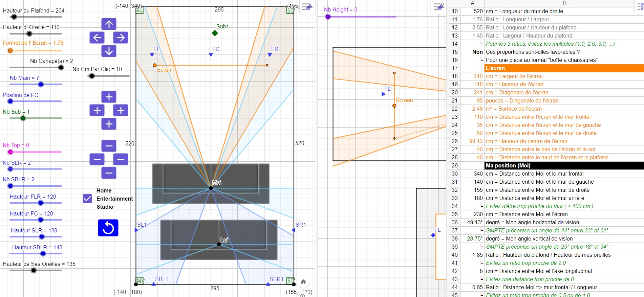The image size is (644, 297).
Task: Click the left arrow move button
Action: point(97,38)
